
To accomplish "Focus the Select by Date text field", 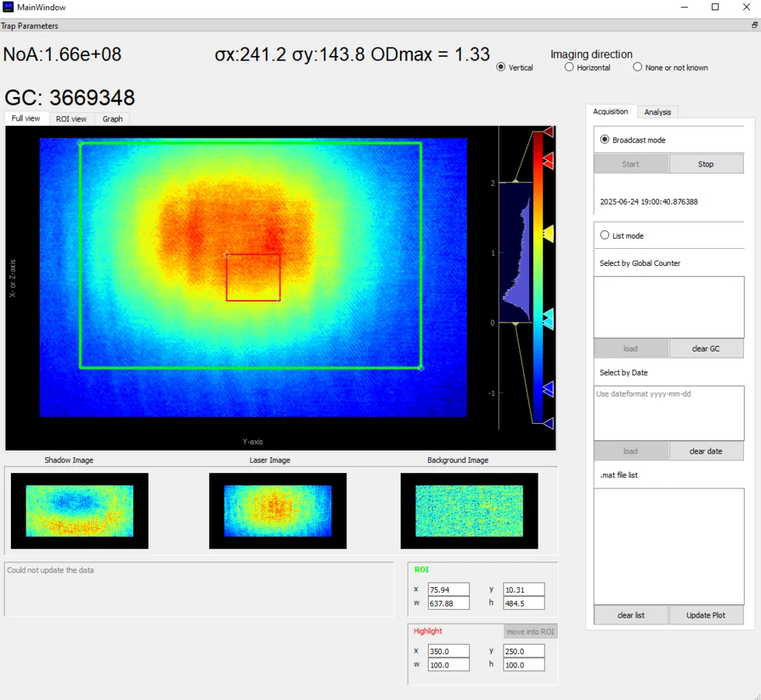I will pyautogui.click(x=668, y=413).
